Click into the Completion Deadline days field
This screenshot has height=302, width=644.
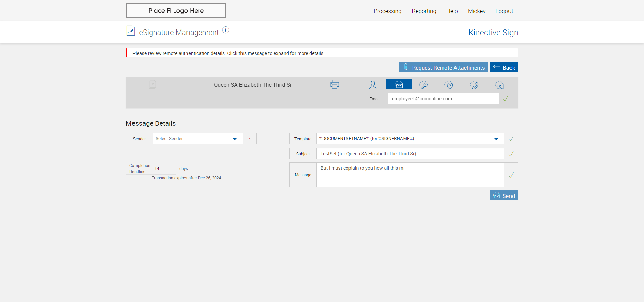(164, 168)
